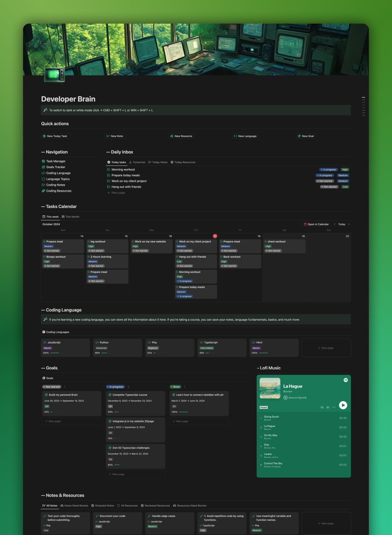Expand the In progress goals group
Image resolution: width=392 pixels, height=535 pixels.
tap(116, 387)
